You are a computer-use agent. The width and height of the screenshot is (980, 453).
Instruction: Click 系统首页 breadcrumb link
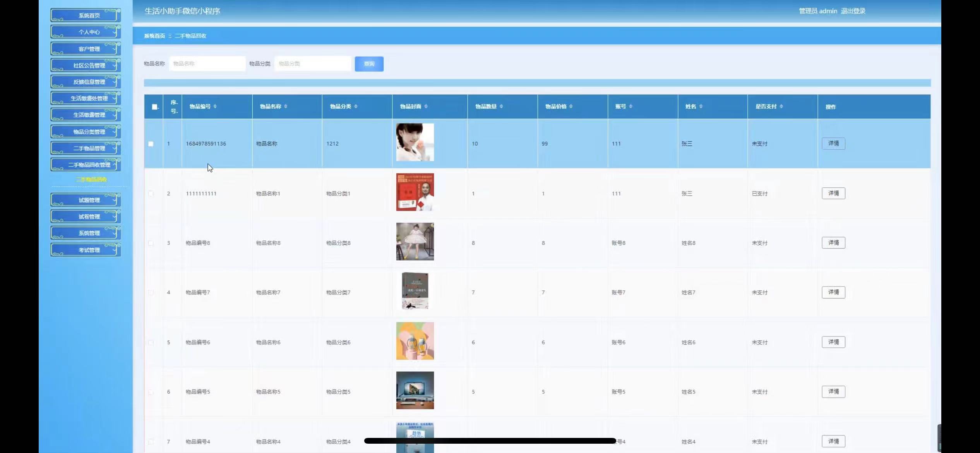click(x=154, y=36)
